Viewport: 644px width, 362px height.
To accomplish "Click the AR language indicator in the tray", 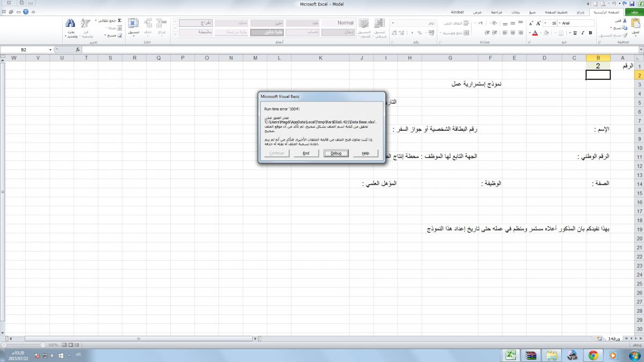I will (x=78, y=354).
